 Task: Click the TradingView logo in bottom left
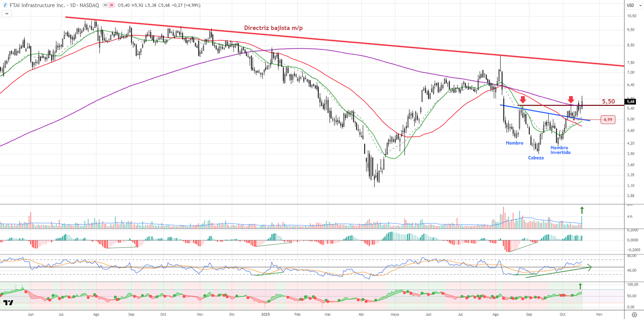(x=8, y=302)
